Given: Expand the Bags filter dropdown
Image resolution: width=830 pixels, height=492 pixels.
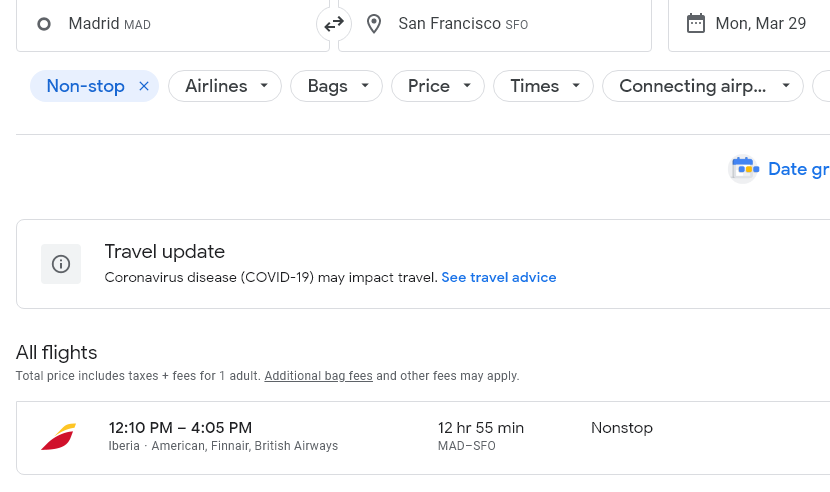Looking at the screenshot, I should tap(337, 86).
